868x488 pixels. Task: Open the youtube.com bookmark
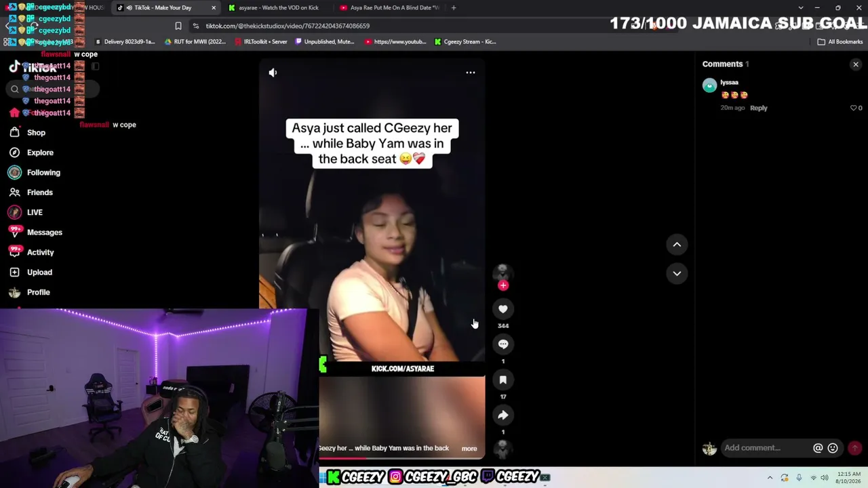[x=395, y=41]
